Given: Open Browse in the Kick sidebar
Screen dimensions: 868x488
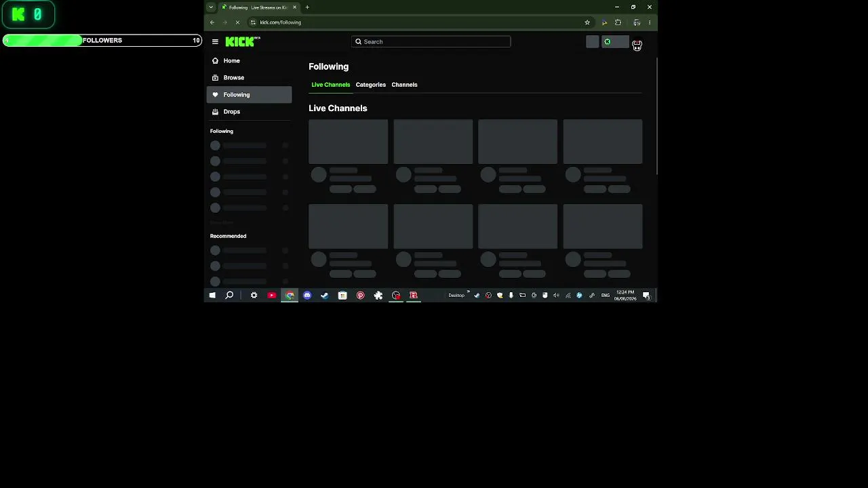Looking at the screenshot, I should tap(249, 78).
